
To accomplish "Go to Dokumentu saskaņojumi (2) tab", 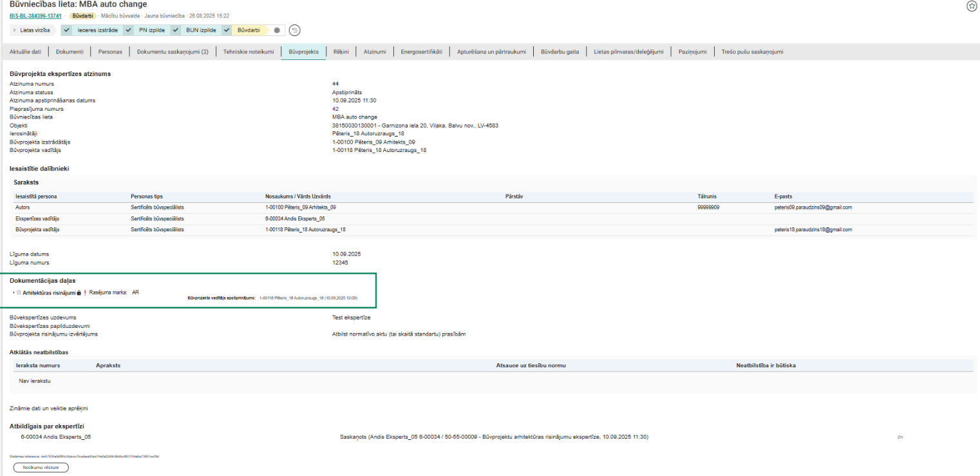I will click(173, 52).
